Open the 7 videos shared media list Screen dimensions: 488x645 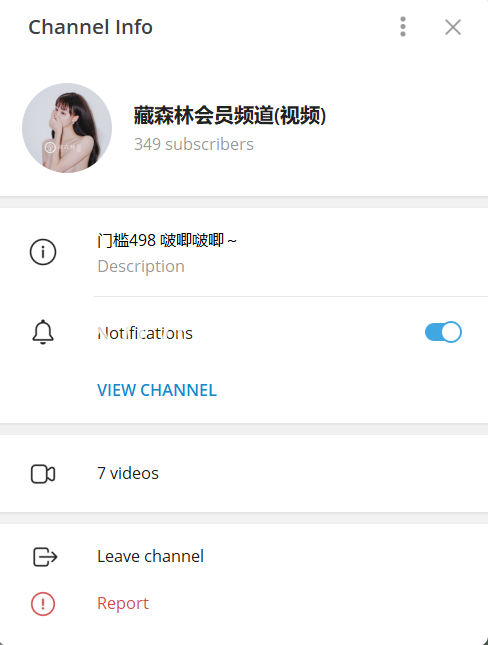[x=244, y=473]
